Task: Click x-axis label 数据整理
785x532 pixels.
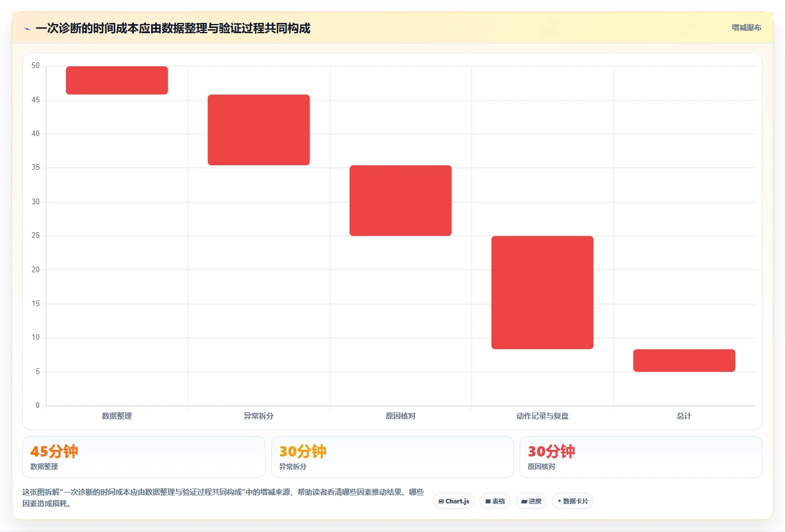Action: coord(117,416)
